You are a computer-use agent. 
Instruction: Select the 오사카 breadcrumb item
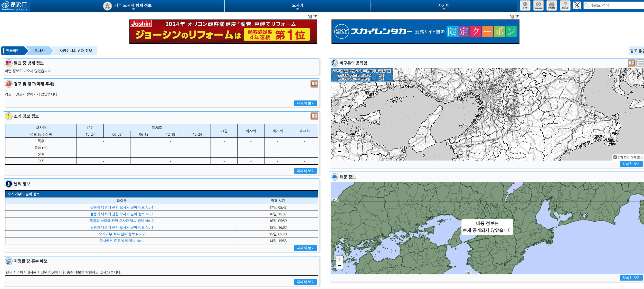(x=40, y=51)
